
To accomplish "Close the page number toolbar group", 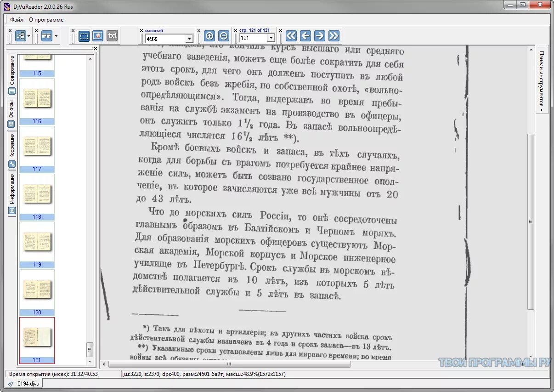I will click(x=236, y=30).
